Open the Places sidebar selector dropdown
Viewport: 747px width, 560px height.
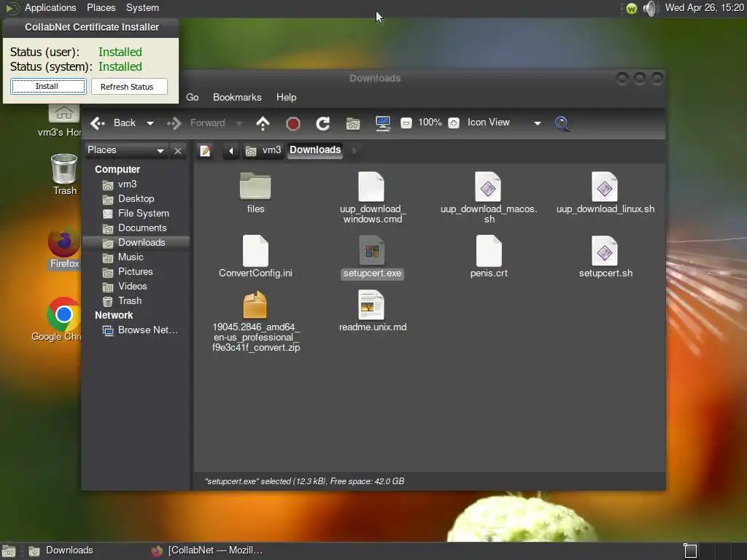(125, 150)
